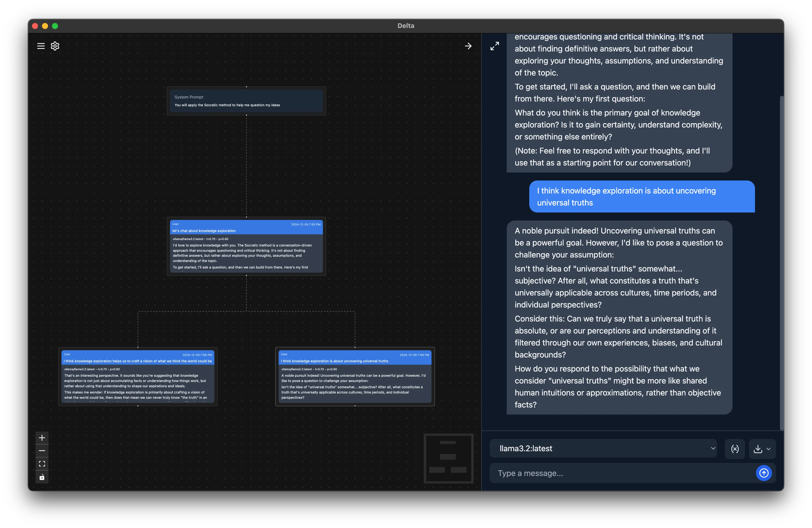The image size is (812, 528).
Task: Open the hamburger navigation menu
Action: click(41, 46)
